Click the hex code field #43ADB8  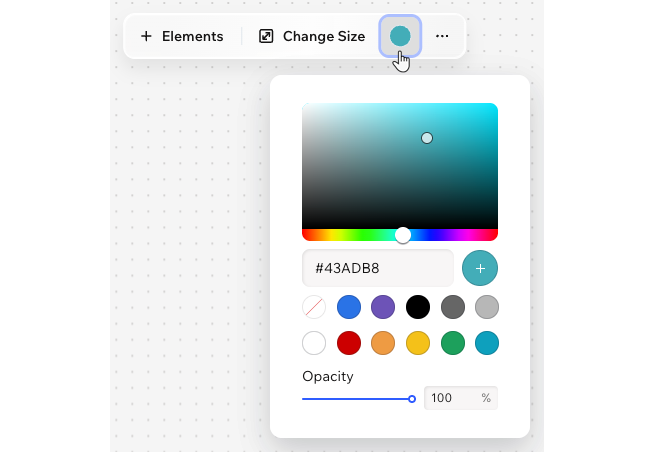coord(377,268)
